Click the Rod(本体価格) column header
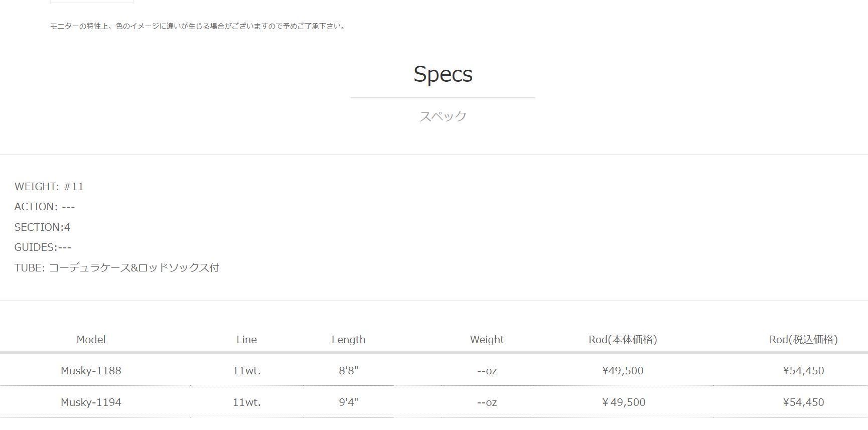The height and width of the screenshot is (430, 868). pos(623,340)
